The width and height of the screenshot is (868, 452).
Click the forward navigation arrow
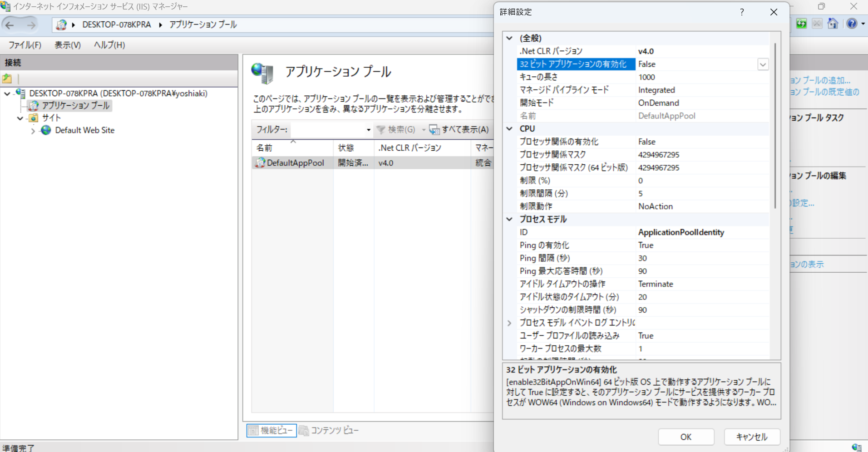tap(31, 25)
